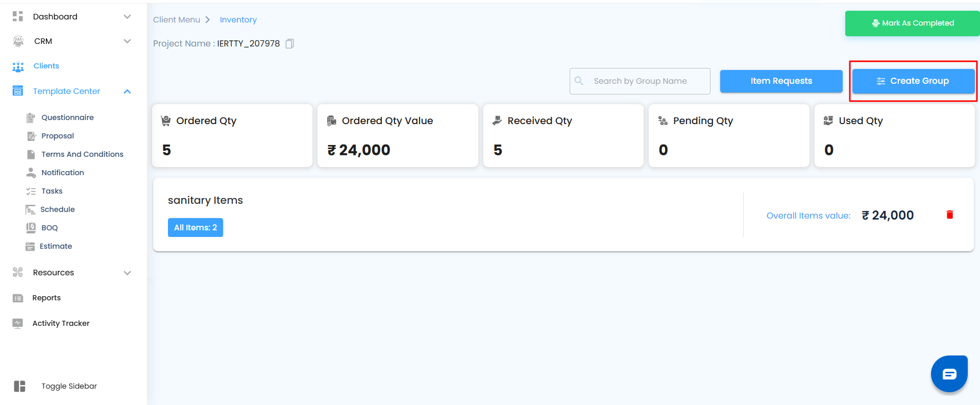Click the Toggle Sidebar icon
Screen dimensions: 980x405
coord(19,386)
